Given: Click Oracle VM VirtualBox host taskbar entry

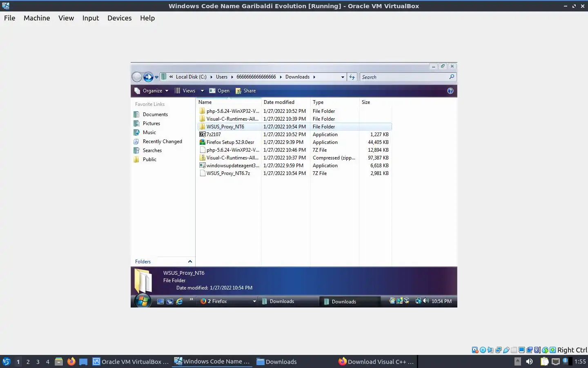Looking at the screenshot, I should [130, 361].
